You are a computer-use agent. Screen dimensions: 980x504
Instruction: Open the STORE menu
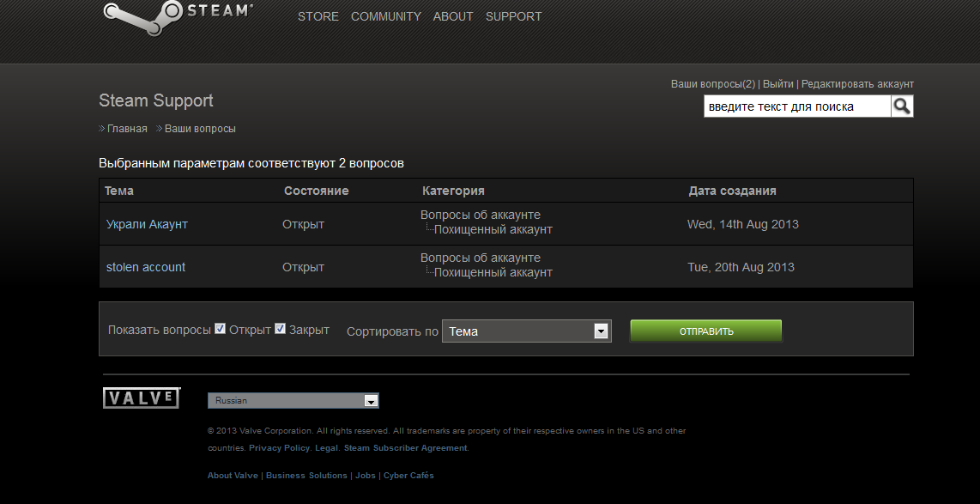(318, 17)
